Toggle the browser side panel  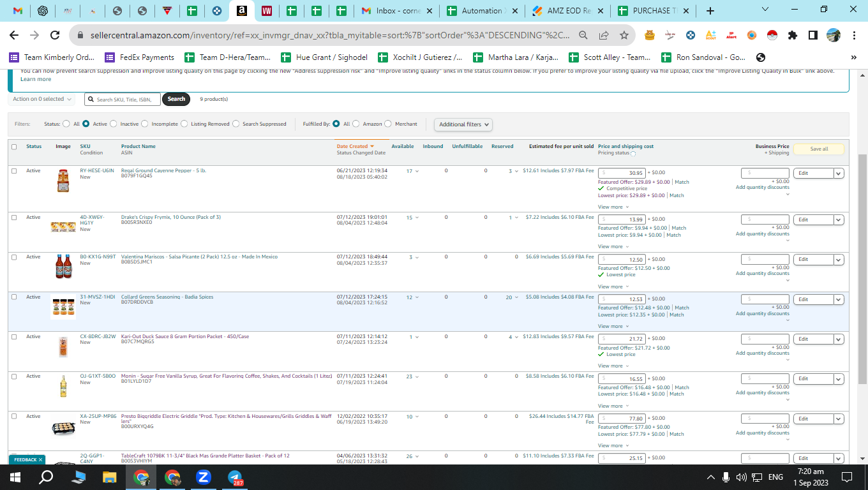813,36
